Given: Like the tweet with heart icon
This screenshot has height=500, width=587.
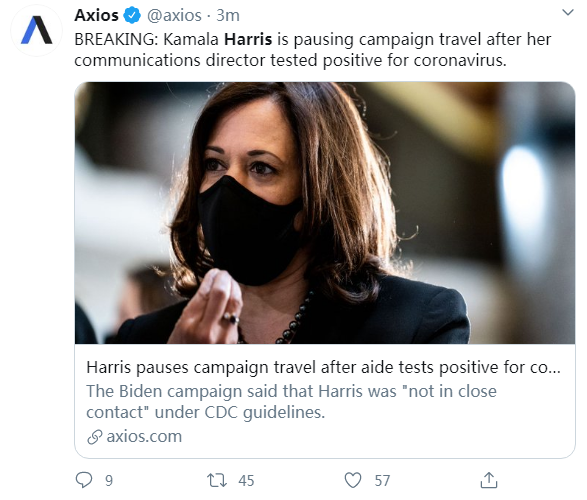Looking at the screenshot, I should click(353, 480).
